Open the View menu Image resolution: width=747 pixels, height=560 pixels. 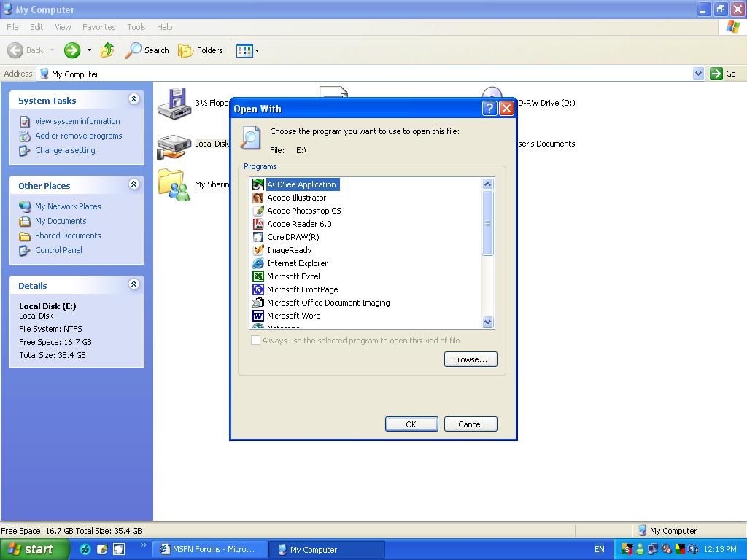point(63,27)
